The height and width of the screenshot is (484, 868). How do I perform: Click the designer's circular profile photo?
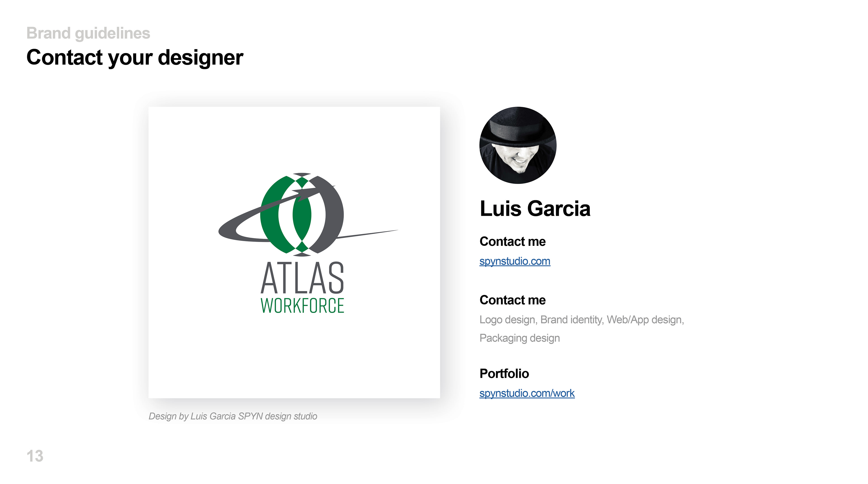[x=518, y=145]
